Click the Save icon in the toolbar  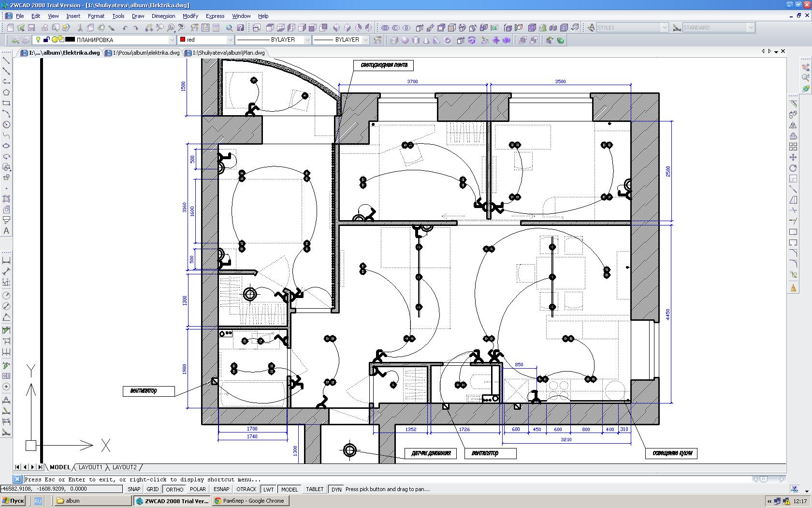click(x=31, y=28)
